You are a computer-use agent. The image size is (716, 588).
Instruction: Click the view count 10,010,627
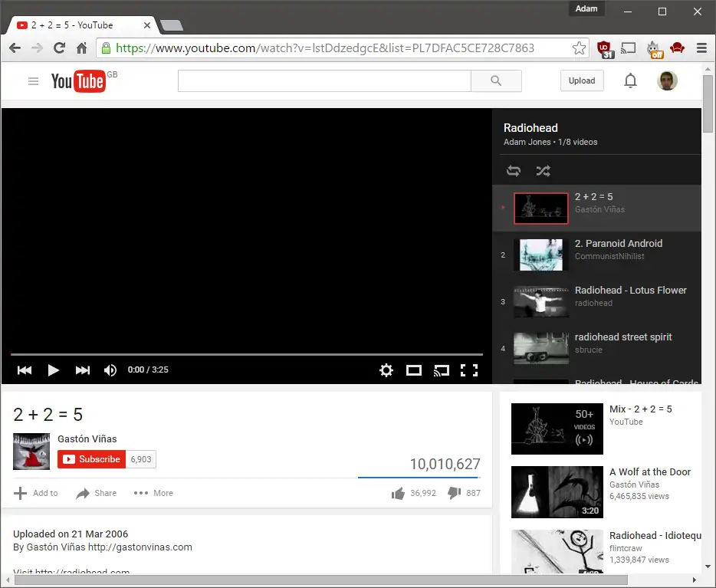click(445, 464)
